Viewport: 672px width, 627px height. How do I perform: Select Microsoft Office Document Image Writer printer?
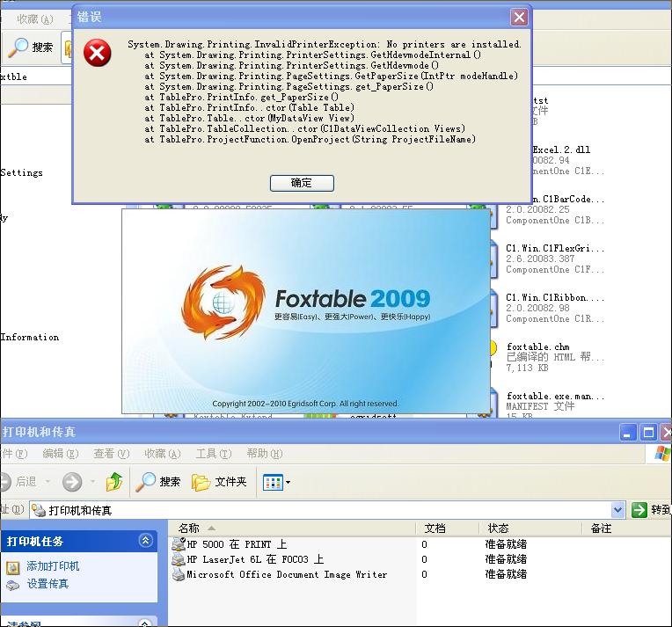point(287,574)
